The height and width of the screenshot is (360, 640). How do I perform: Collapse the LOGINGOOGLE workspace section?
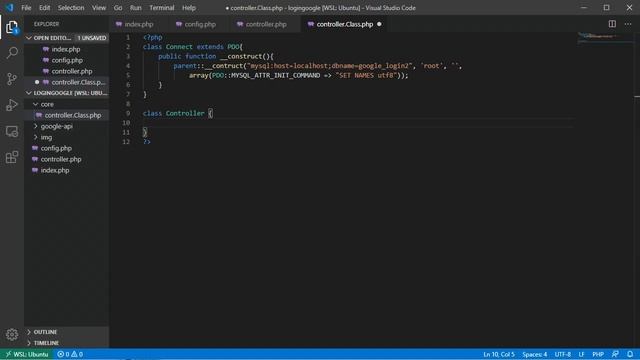pos(67,93)
